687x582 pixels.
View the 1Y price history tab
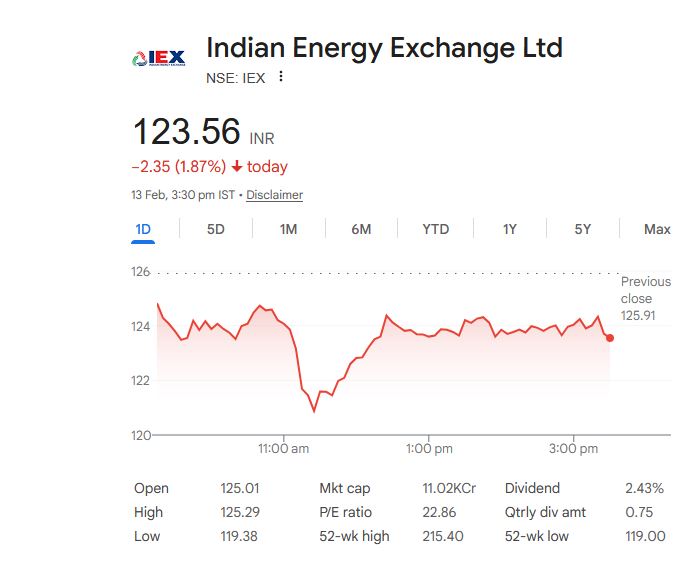pyautogui.click(x=510, y=229)
